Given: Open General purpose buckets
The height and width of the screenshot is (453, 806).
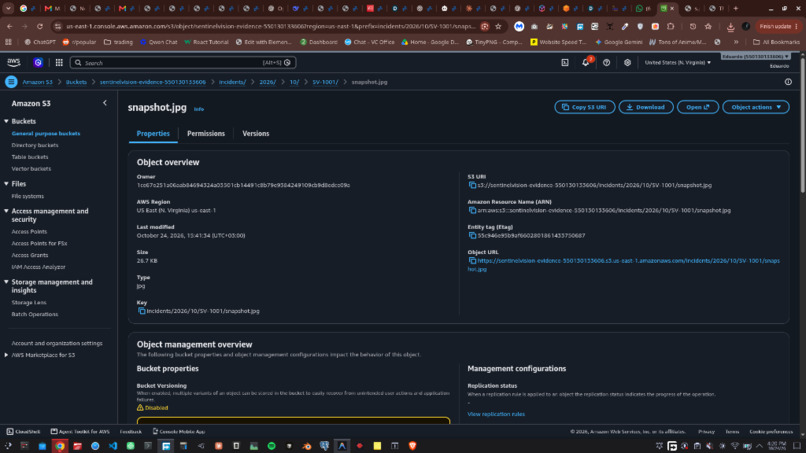Looking at the screenshot, I should [46, 133].
